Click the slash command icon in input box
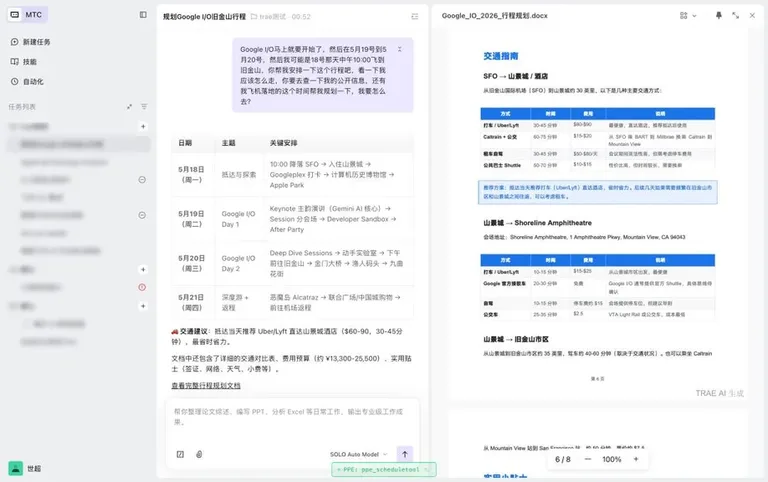 point(180,454)
